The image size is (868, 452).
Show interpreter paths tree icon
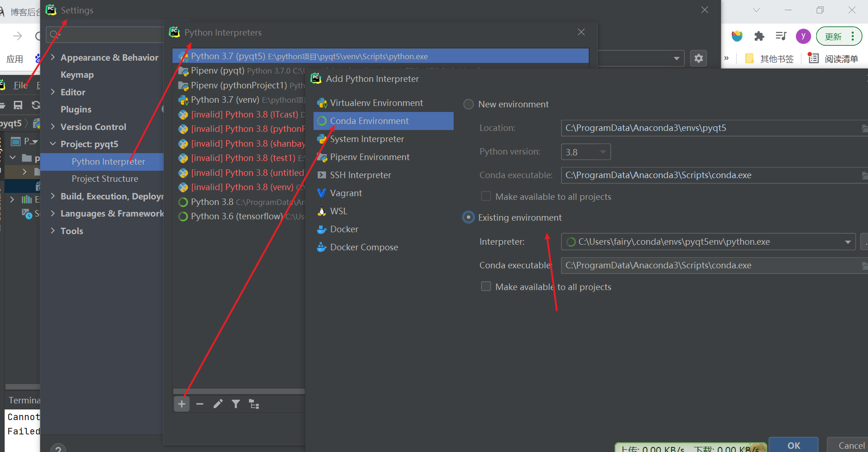(x=254, y=404)
